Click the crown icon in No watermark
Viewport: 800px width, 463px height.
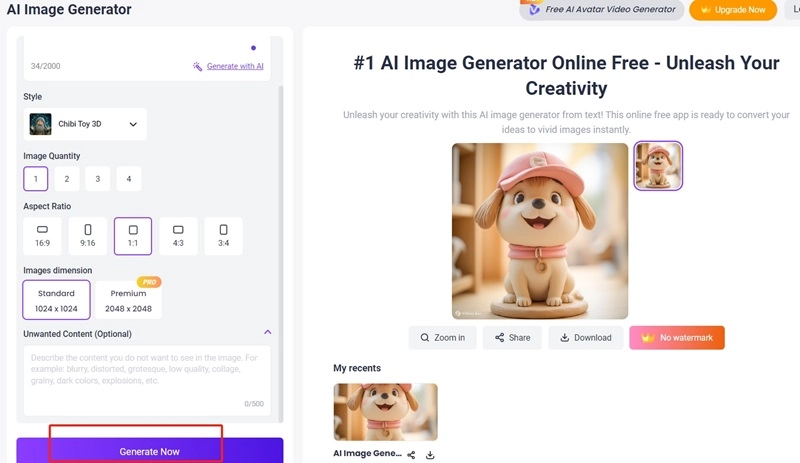(x=648, y=337)
